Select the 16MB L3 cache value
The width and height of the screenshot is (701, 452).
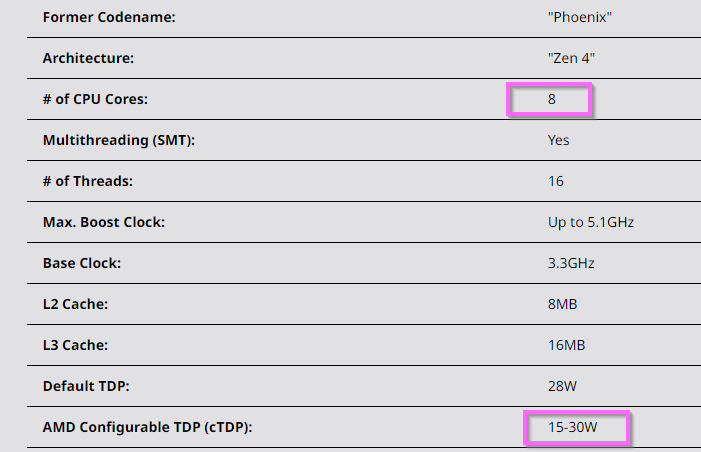[x=566, y=345]
